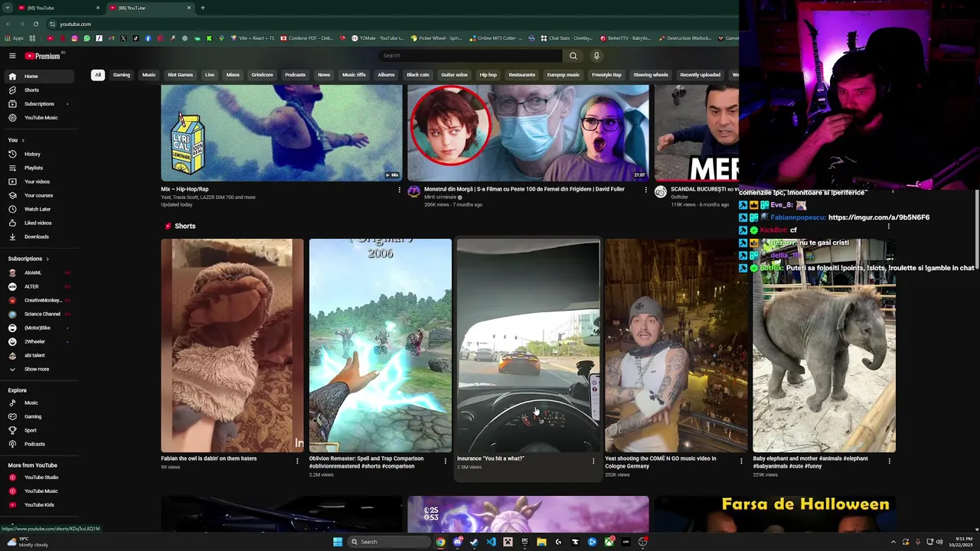Open Science Channel subscription
The height and width of the screenshot is (551, 980).
pyautogui.click(x=38, y=314)
